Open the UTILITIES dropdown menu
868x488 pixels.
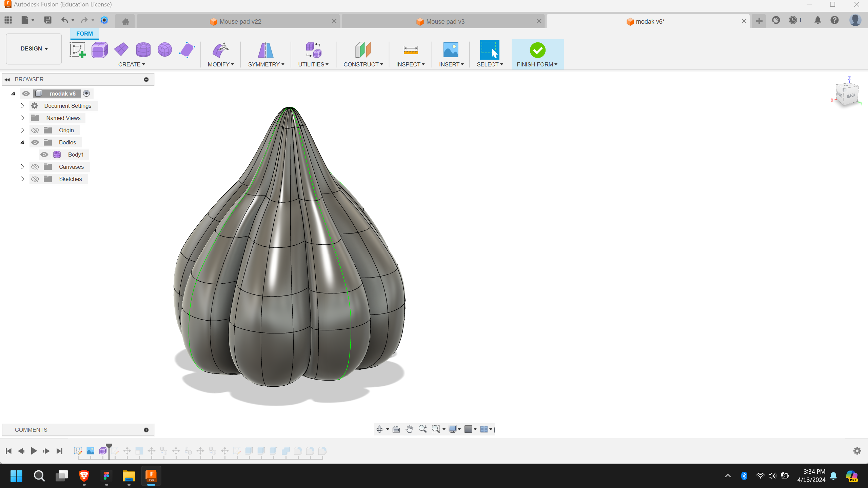tap(313, 64)
